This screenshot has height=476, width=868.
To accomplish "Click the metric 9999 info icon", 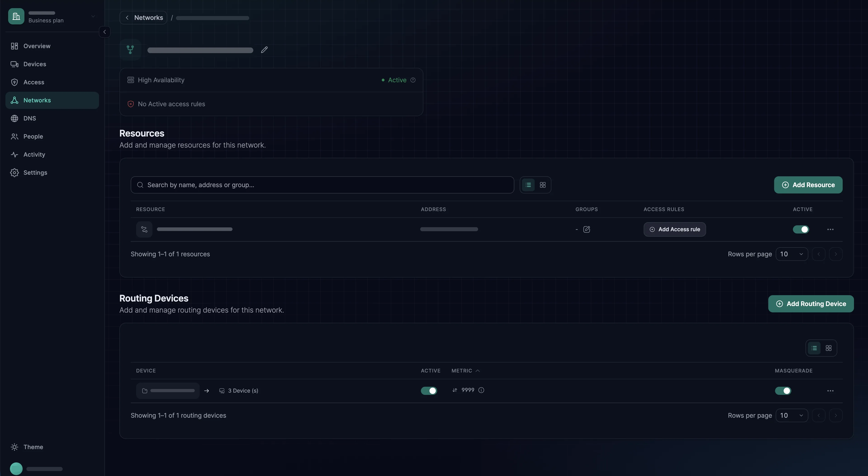I will pos(481,390).
